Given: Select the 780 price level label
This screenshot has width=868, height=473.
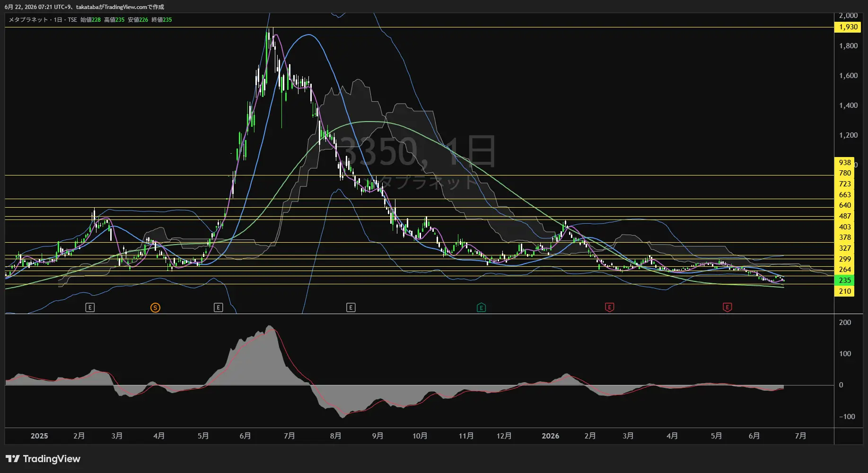Looking at the screenshot, I should click(844, 173).
